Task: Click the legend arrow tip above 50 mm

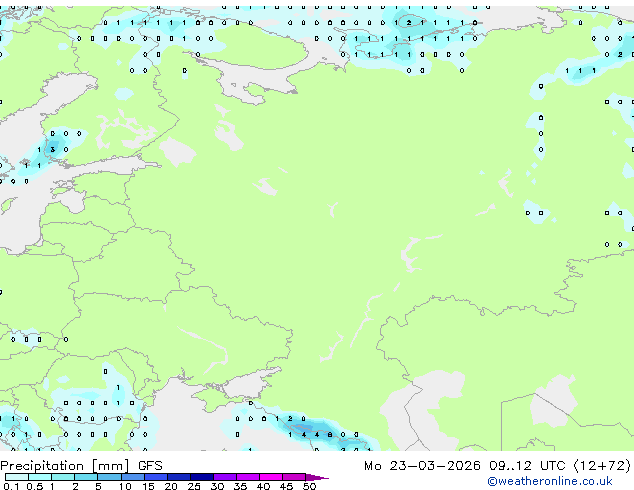Action: tap(317, 478)
